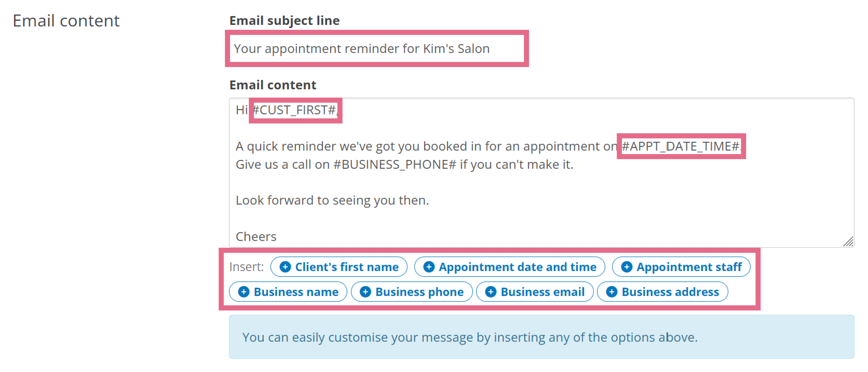Click the #BUSINESS_PHONE# placeholder in the body

[395, 164]
